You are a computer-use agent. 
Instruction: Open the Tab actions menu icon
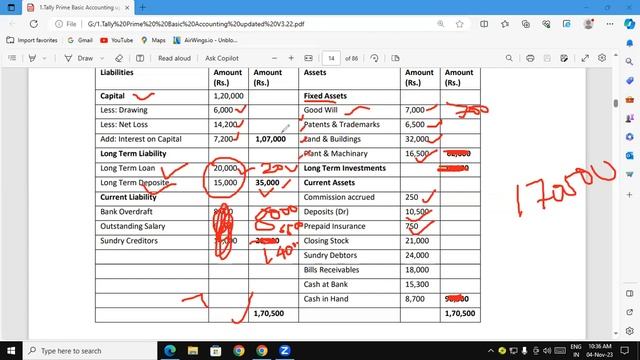point(11,7)
